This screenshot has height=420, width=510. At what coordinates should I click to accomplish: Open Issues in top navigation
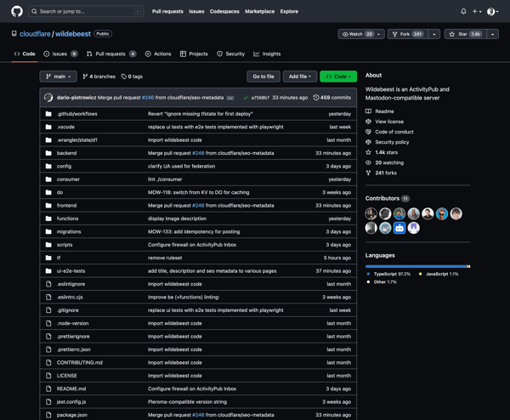coord(196,11)
